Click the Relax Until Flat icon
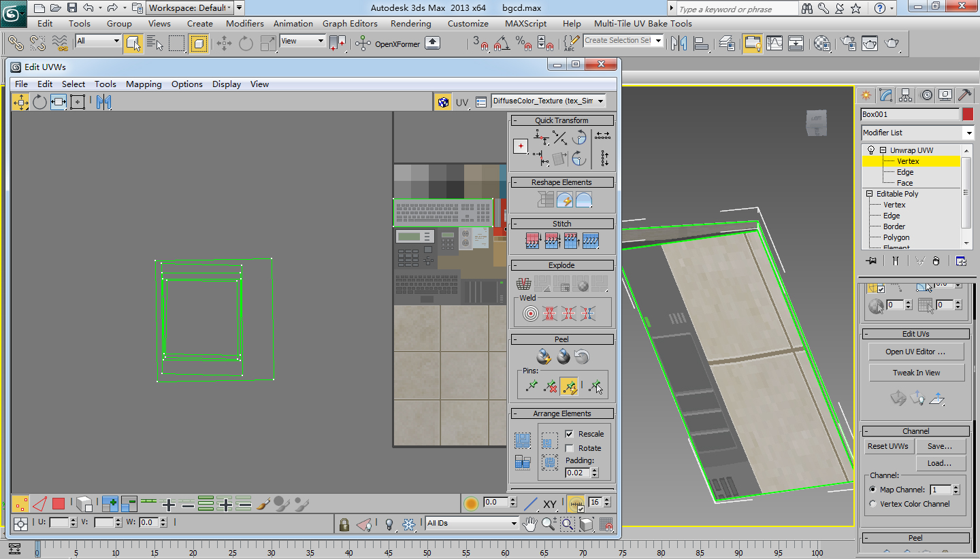Image resolution: width=980 pixels, height=559 pixels. tap(564, 200)
